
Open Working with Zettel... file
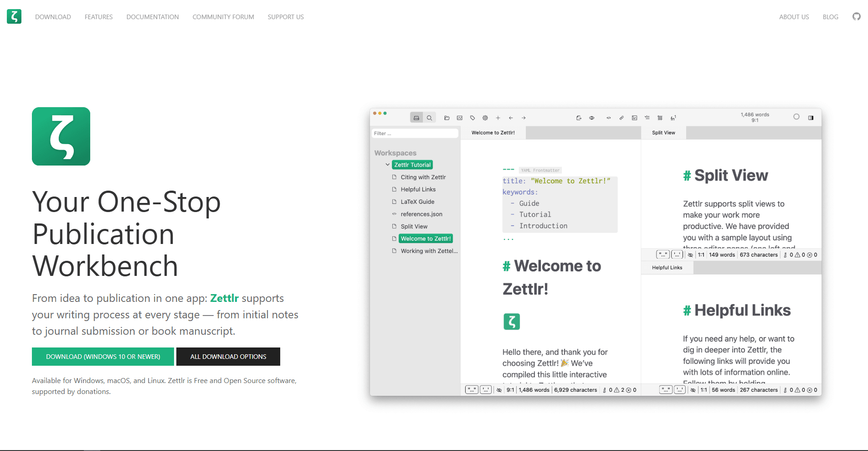pos(429,251)
